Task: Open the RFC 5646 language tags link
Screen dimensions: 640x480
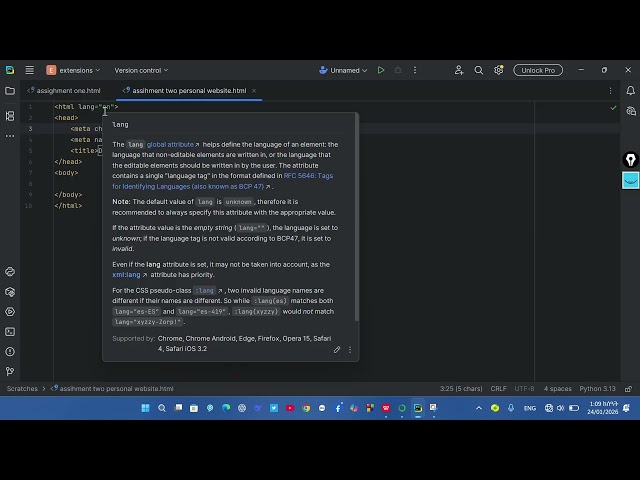Action: 223,181
